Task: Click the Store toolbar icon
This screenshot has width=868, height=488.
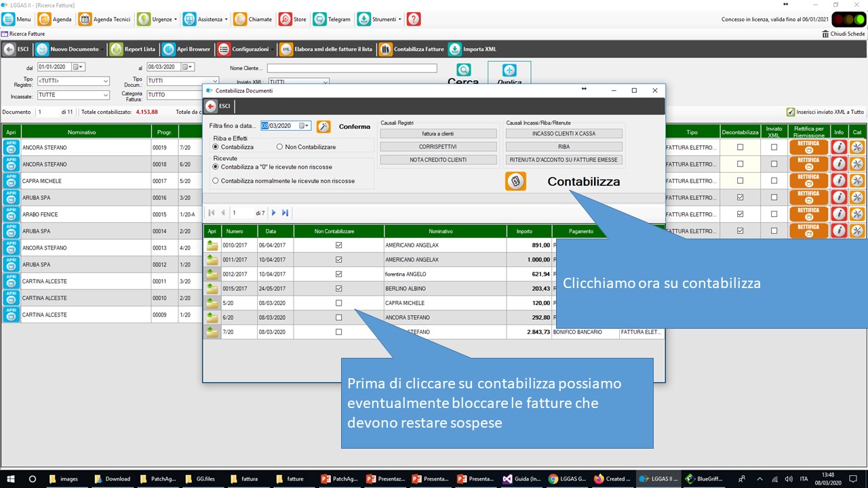Action: (x=285, y=19)
